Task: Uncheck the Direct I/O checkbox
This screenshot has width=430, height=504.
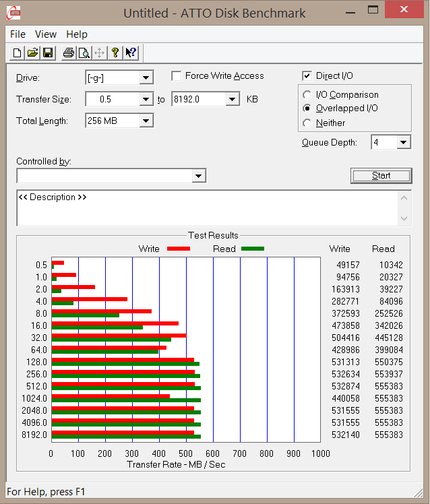Action: (x=307, y=76)
